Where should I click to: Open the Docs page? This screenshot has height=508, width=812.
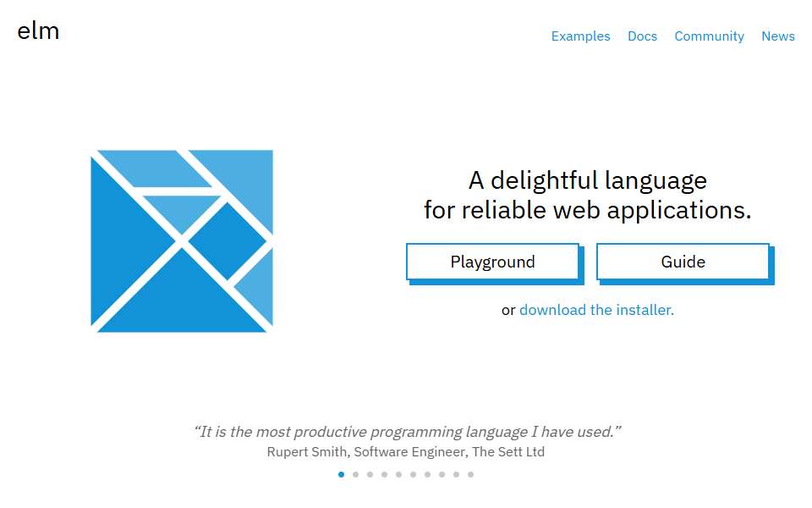[642, 36]
